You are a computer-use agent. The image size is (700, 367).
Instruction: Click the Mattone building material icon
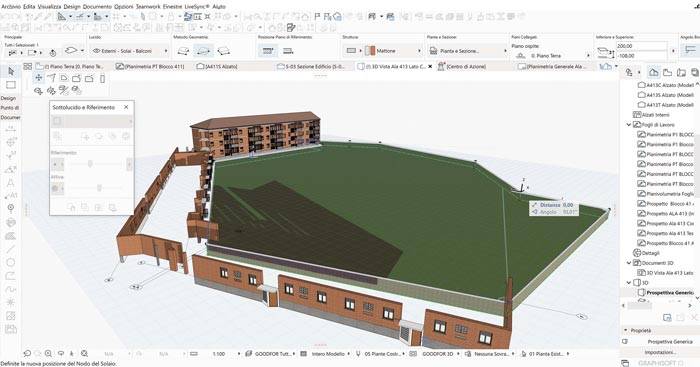click(x=370, y=51)
